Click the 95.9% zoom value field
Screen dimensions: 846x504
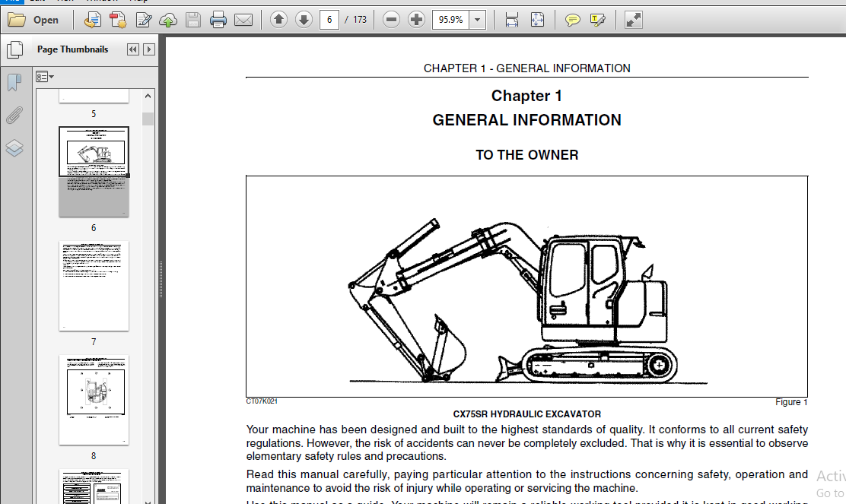point(450,20)
